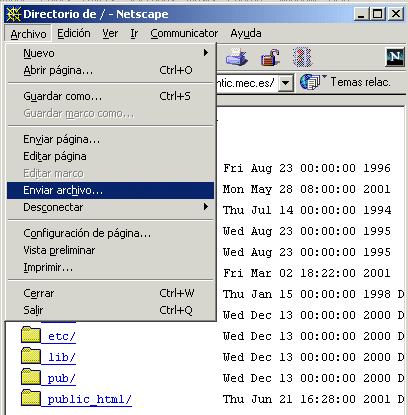Click the date Thu Jun 21 16:28:00 2001
408x415 pixels.
click(x=307, y=399)
